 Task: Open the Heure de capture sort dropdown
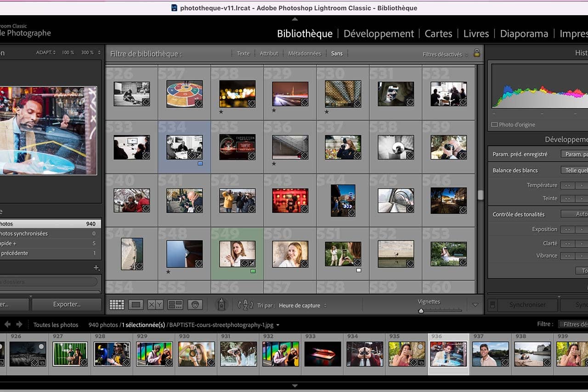point(303,306)
